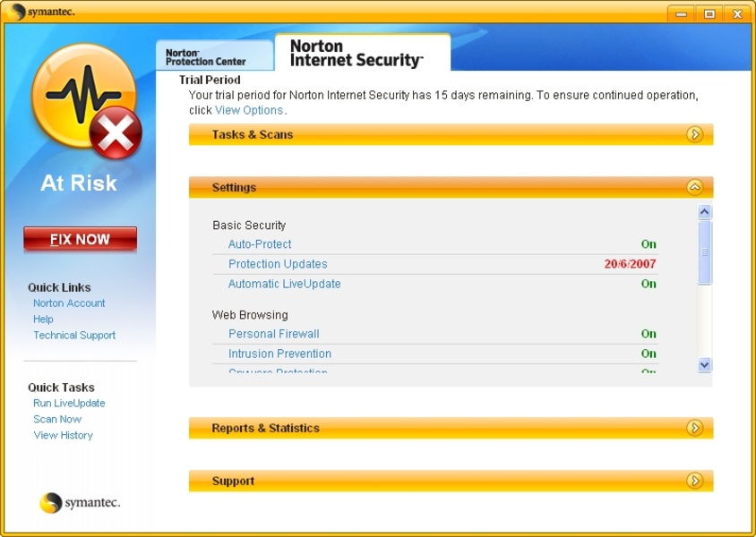This screenshot has height=537, width=756.
Task: Click Scan Now quick task
Action: click(57, 419)
